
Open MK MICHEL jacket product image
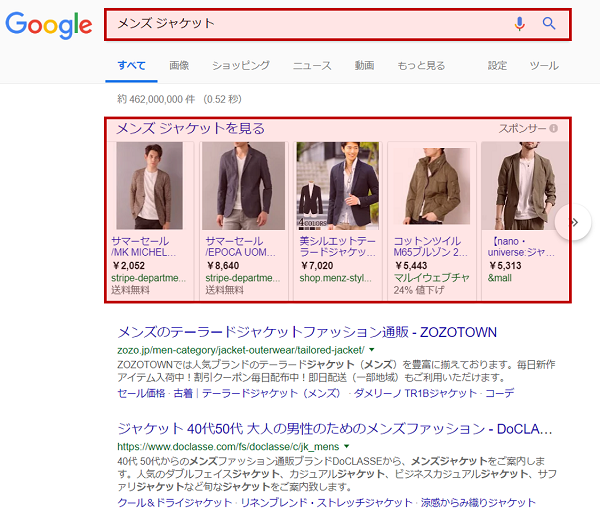click(x=150, y=186)
